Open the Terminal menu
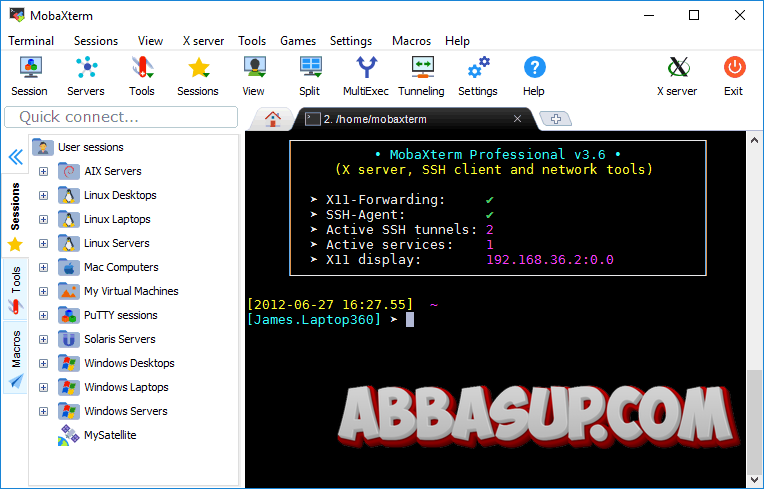The height and width of the screenshot is (489, 764). (31, 41)
